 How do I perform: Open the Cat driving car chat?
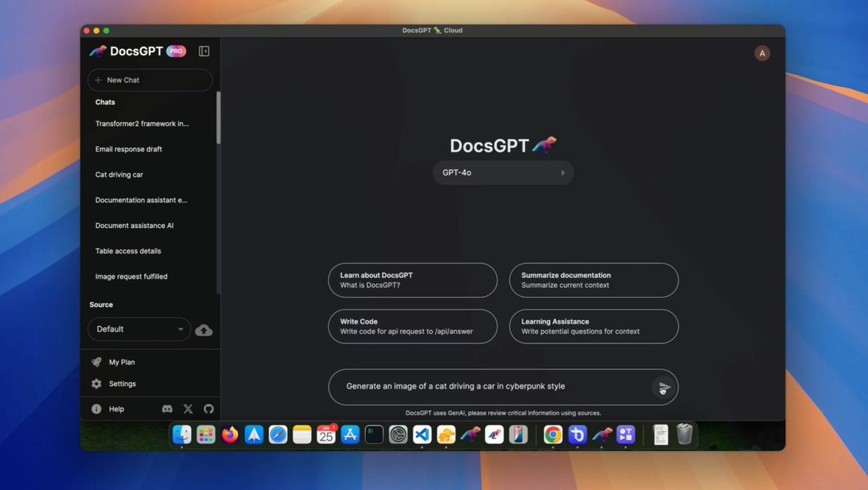click(x=119, y=174)
